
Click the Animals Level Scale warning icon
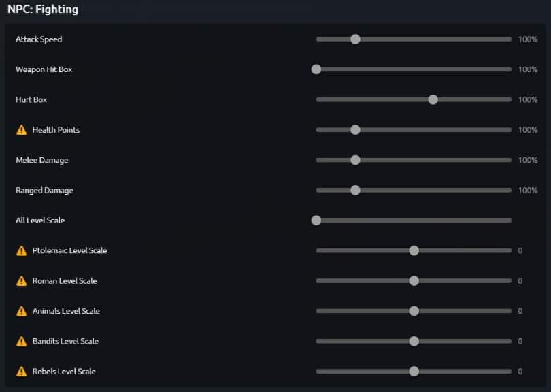[22, 311]
